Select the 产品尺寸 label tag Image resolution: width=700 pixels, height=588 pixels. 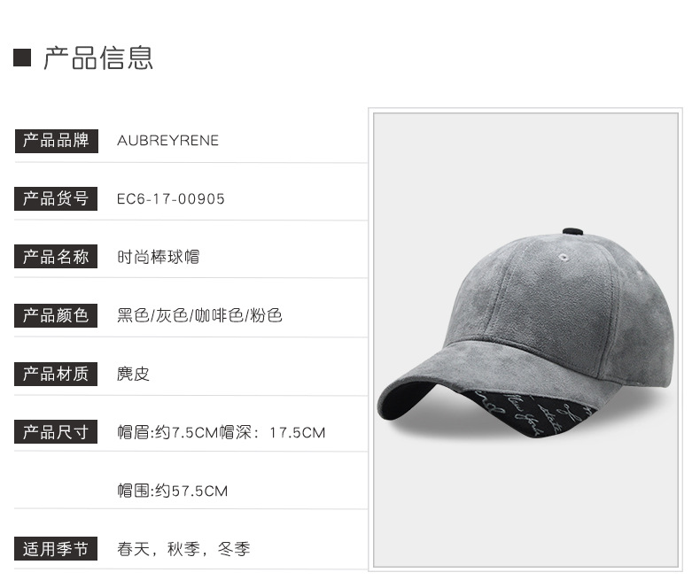(x=56, y=432)
